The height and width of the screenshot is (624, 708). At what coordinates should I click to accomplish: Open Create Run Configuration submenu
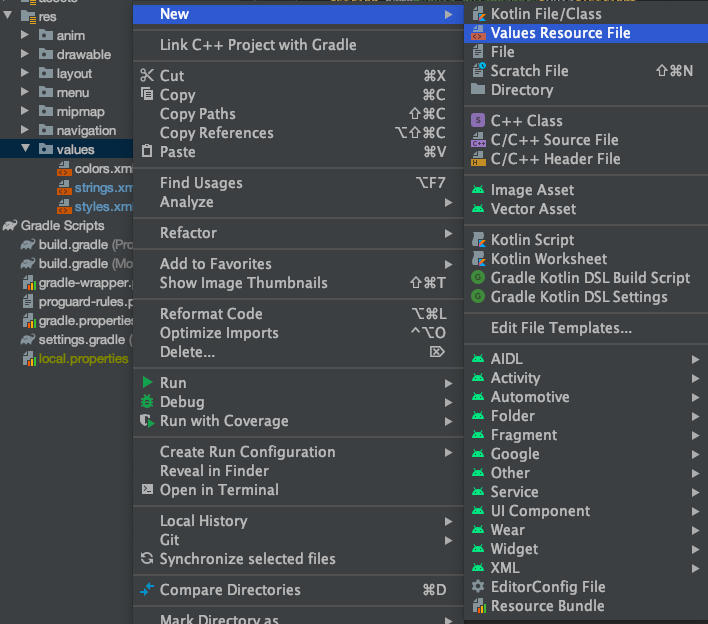(298, 452)
